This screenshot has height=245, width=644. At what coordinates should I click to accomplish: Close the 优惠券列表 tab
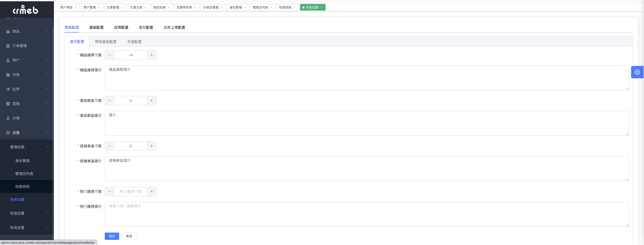pyautogui.click(x=195, y=7)
